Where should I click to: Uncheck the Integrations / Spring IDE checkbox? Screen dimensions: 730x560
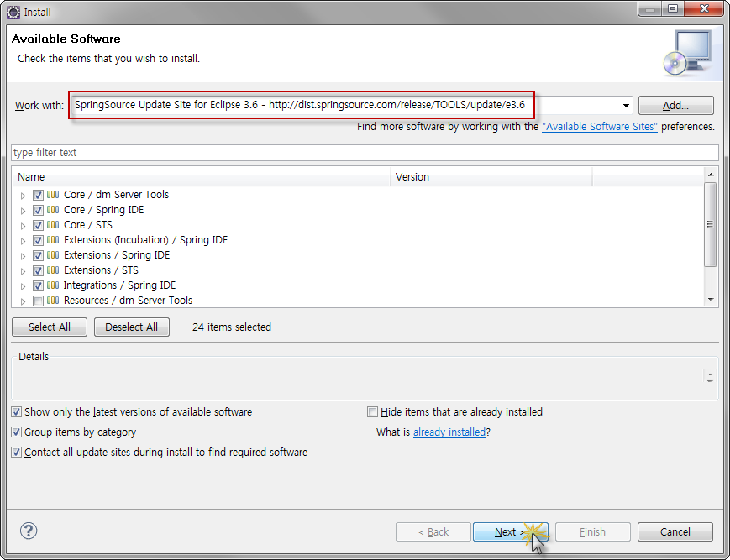point(38,285)
